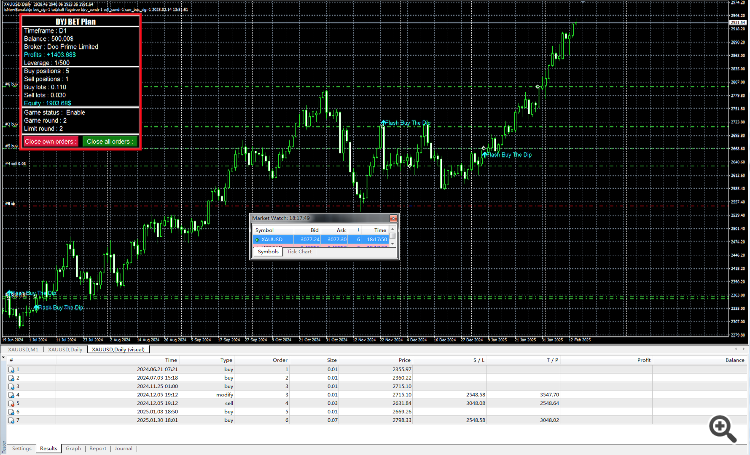The image size is (750, 455).
Task: Click the magnifier zoom-in icon
Action: pyautogui.click(x=723, y=429)
